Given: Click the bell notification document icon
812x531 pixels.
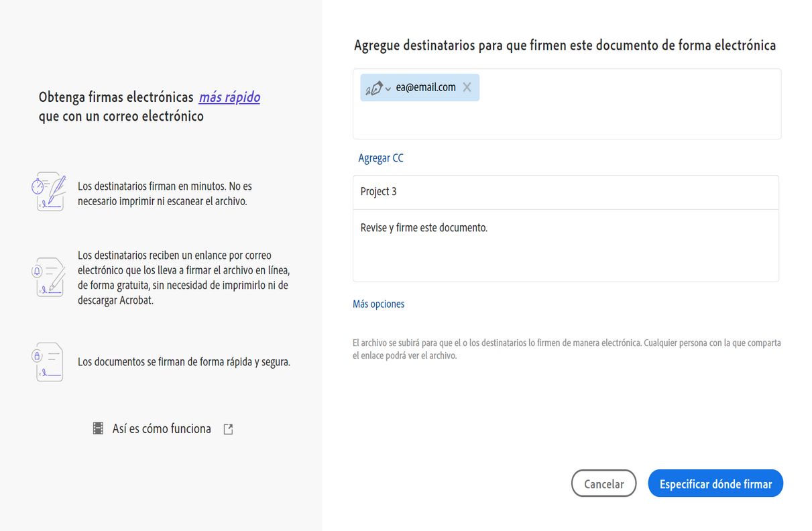Looking at the screenshot, I should (49, 277).
